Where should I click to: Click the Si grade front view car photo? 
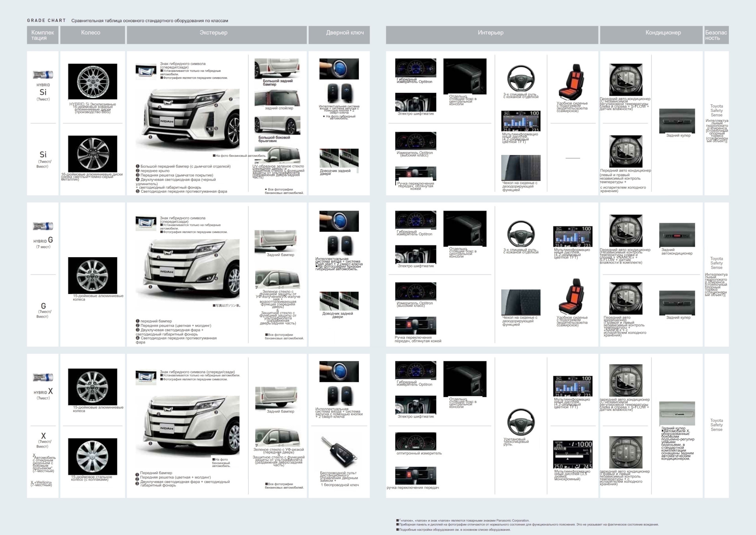(x=187, y=119)
